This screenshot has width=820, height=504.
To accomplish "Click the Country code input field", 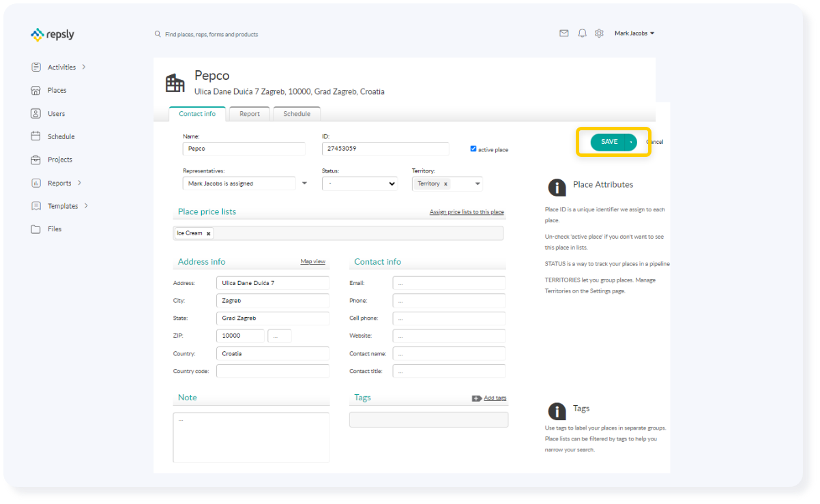I will tap(273, 371).
